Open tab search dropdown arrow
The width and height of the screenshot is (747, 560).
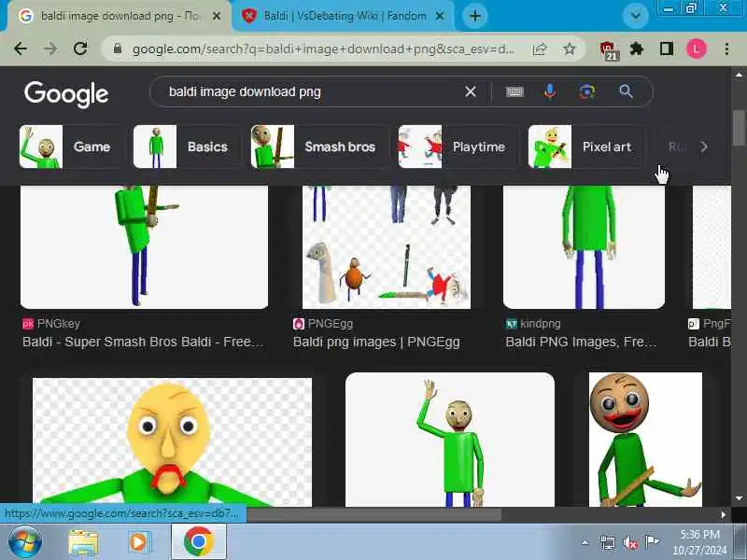[x=636, y=16]
